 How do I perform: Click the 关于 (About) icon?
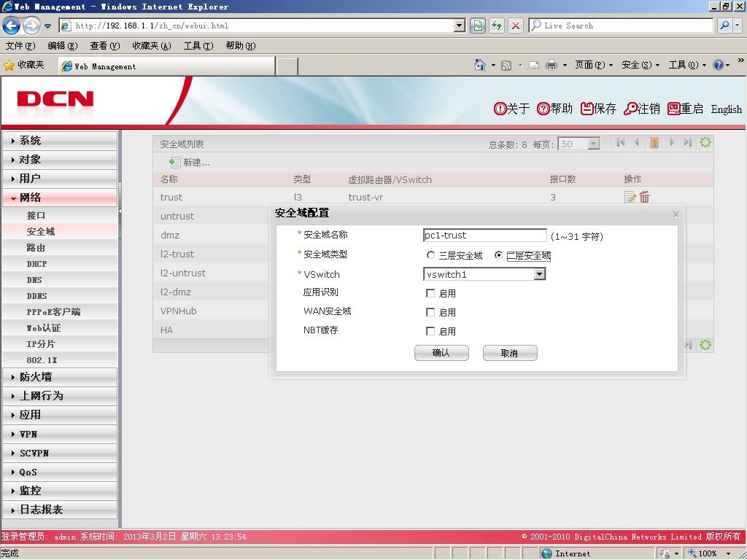(500, 109)
